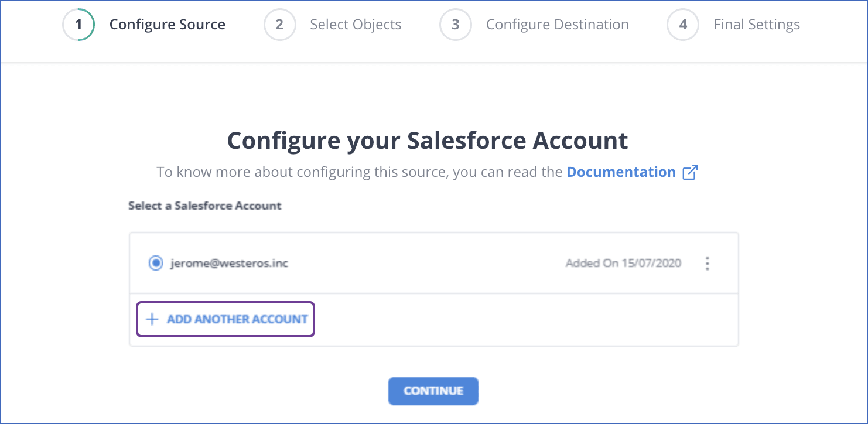Click the step 4 circle indicator
The height and width of the screenshot is (424, 868).
coord(683,25)
